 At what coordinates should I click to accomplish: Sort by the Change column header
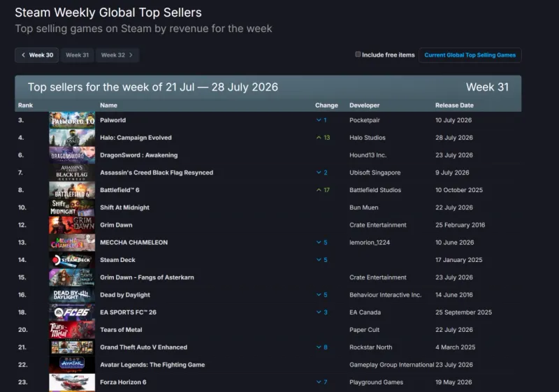pos(326,106)
